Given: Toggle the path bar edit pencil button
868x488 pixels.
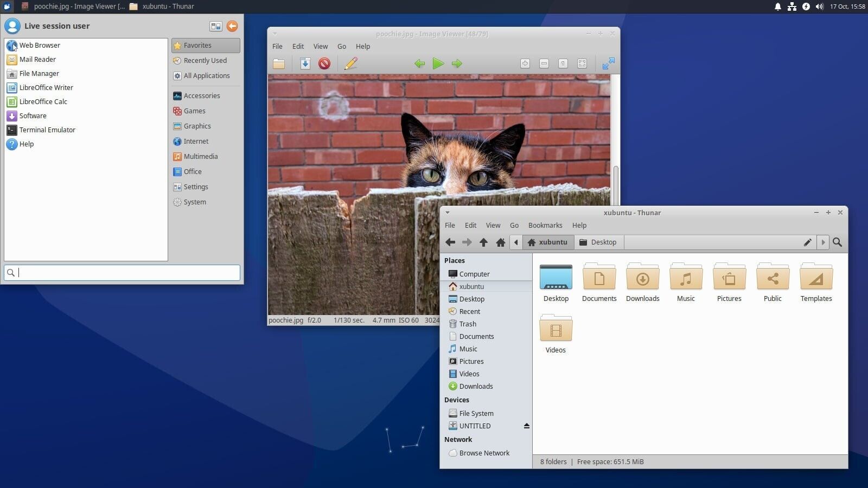Looking at the screenshot, I should click(807, 242).
